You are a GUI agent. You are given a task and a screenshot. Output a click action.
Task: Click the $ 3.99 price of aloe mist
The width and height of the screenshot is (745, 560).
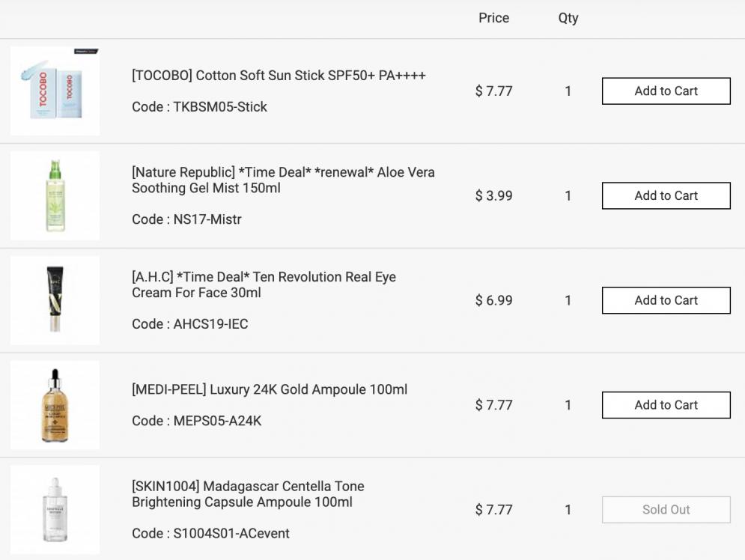pyautogui.click(x=493, y=195)
